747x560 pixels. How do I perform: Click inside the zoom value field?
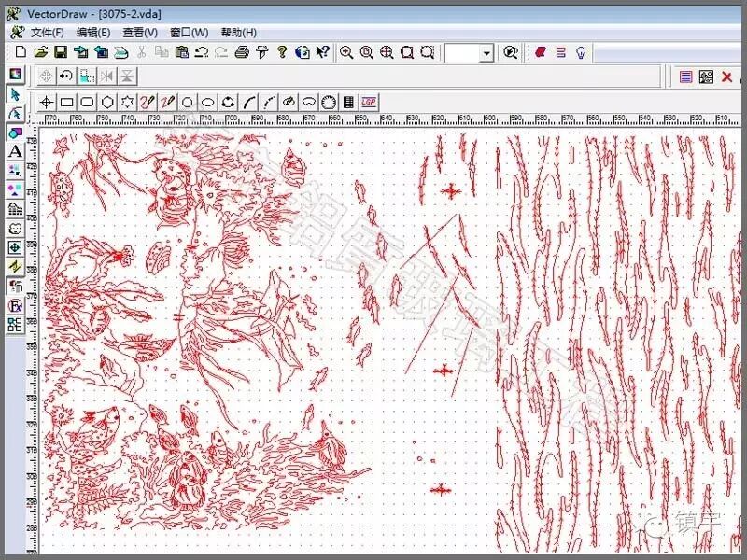tap(462, 53)
